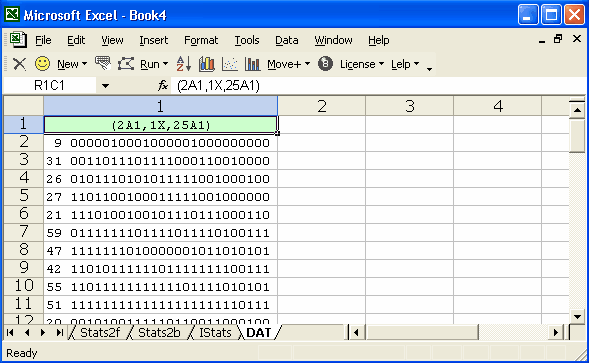589x363 pixels.
Task: Open the New dropdown
Action: tap(72, 64)
